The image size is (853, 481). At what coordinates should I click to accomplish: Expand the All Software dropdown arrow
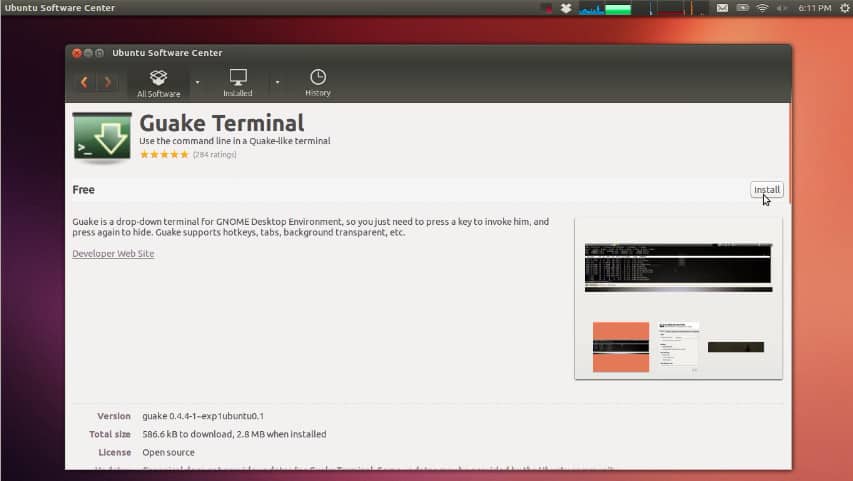[x=197, y=82]
